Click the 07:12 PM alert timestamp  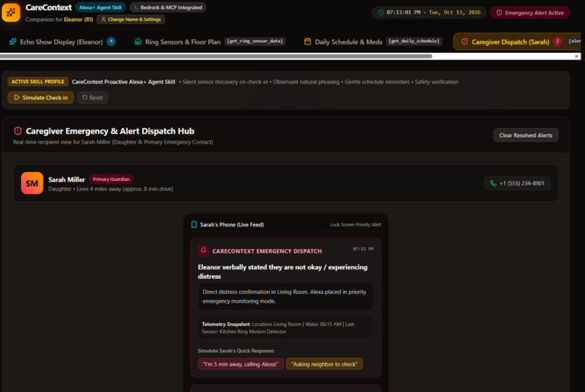(363, 249)
